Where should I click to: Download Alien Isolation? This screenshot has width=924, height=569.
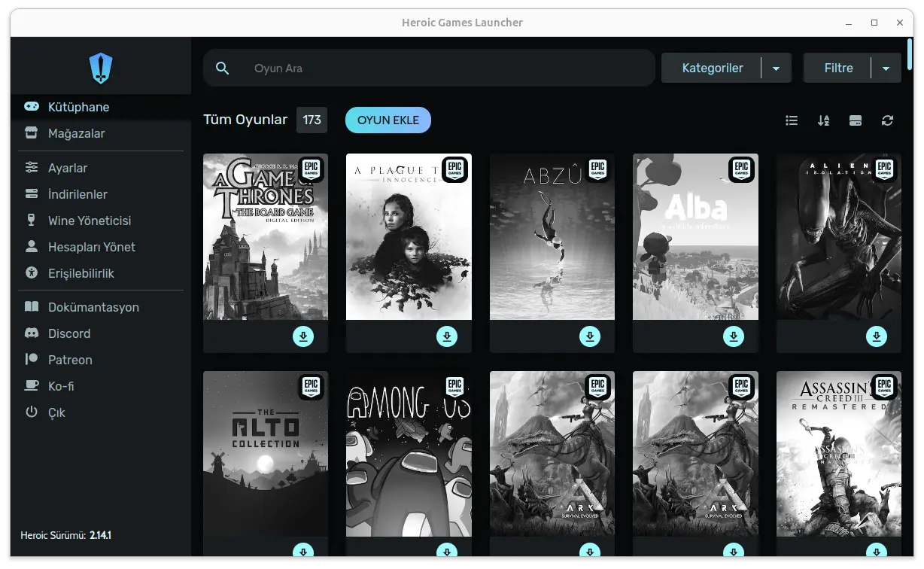pyautogui.click(x=877, y=336)
